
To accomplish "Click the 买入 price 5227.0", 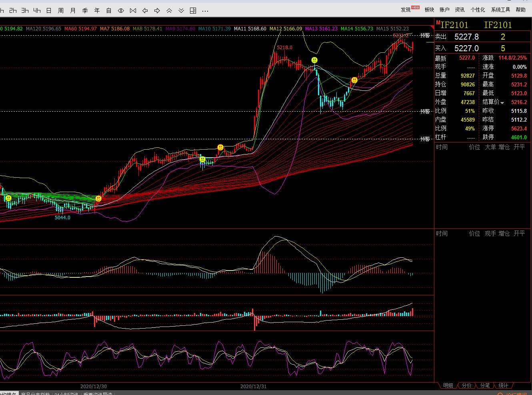I will pos(466,48).
